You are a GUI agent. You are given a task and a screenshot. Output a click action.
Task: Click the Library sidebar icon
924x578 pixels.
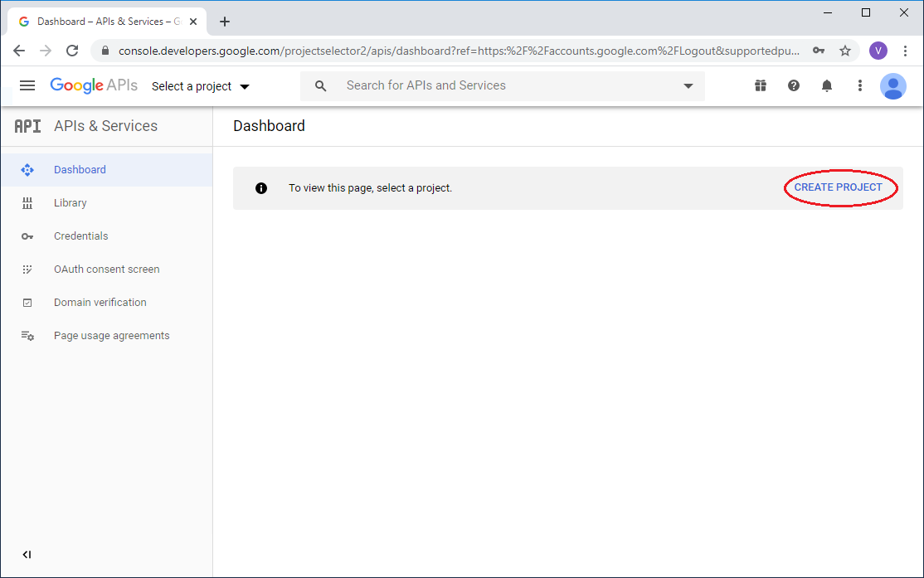pos(27,203)
